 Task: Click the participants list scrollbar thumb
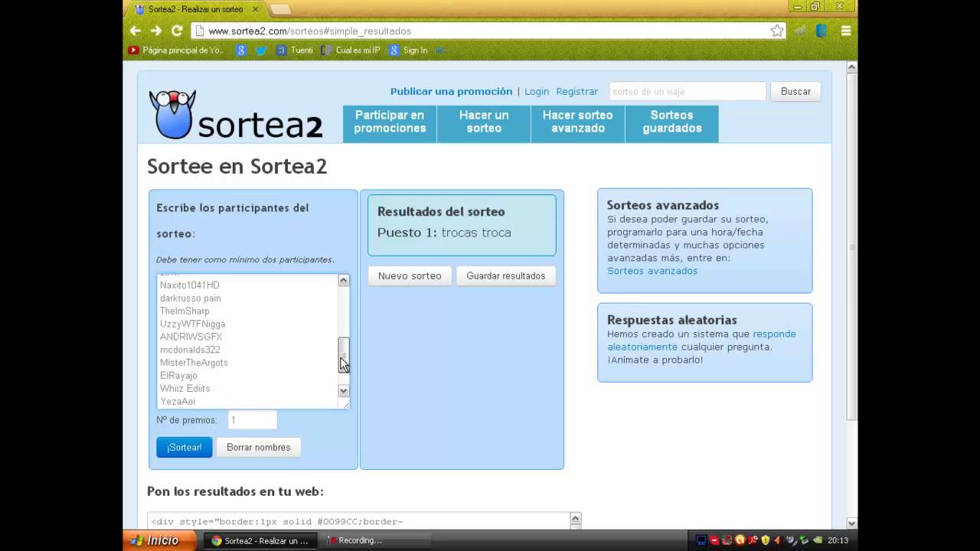[x=344, y=354]
